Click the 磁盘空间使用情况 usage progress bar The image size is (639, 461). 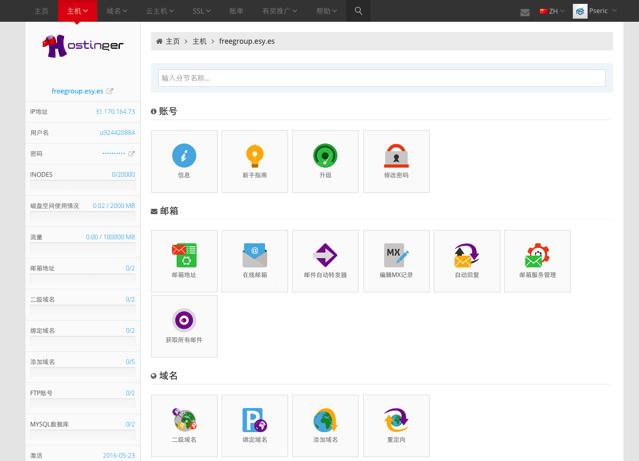83,216
